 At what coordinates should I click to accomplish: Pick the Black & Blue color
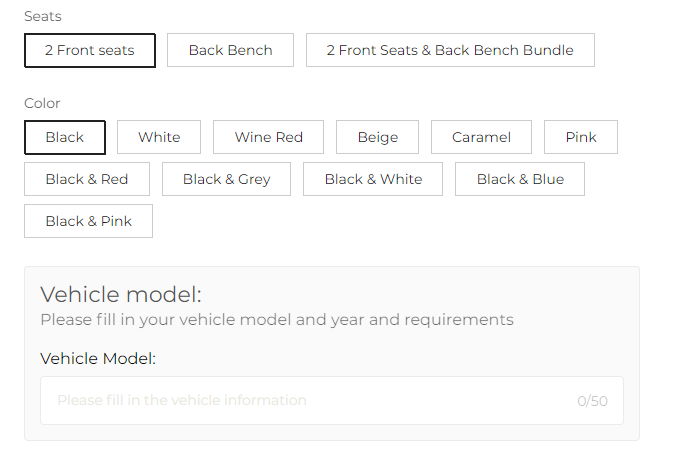point(520,179)
